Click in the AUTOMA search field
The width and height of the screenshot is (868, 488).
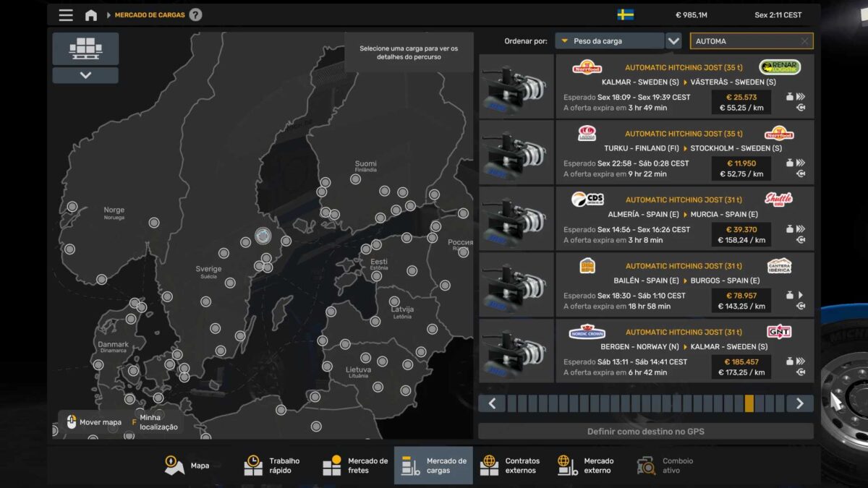click(x=744, y=41)
